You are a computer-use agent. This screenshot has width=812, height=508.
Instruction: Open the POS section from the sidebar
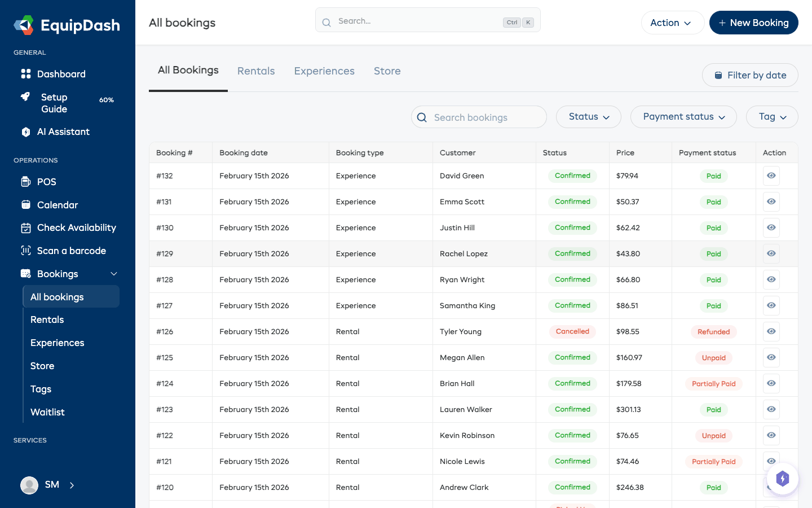pos(46,182)
